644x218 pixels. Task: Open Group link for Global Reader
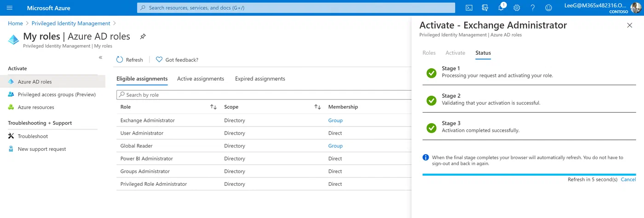[335, 146]
